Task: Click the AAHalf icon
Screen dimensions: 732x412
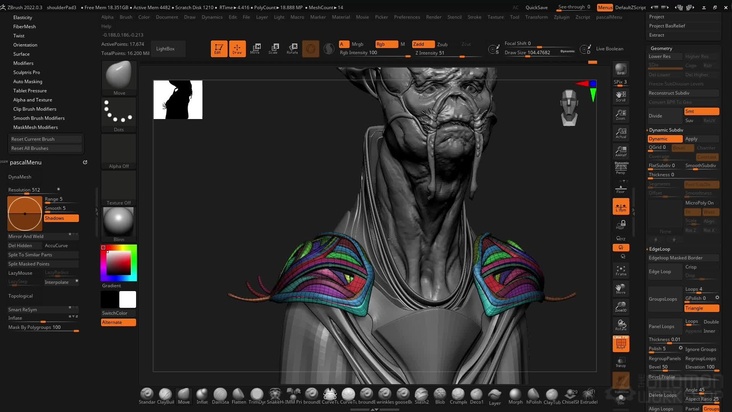Action: 620,151
